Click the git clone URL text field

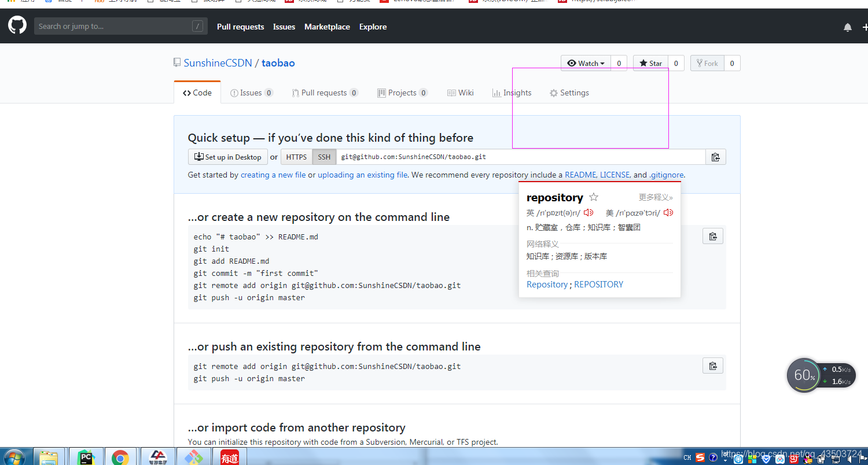tap(521, 157)
